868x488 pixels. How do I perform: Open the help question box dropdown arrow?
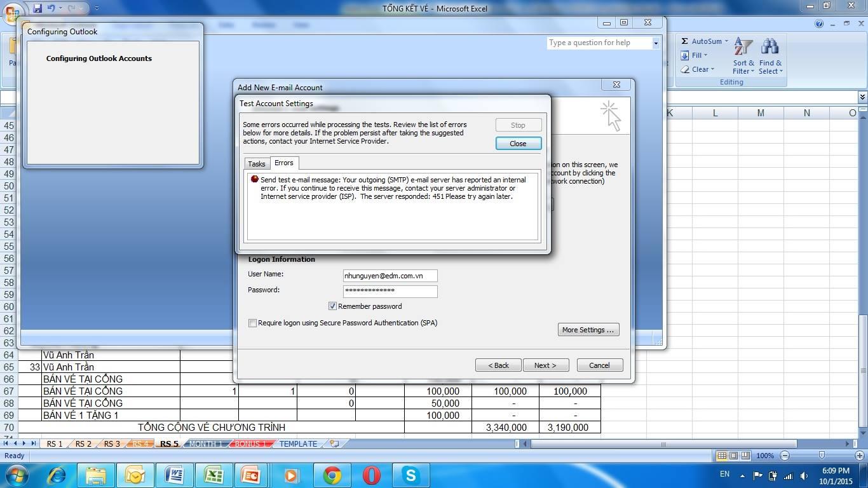point(656,43)
